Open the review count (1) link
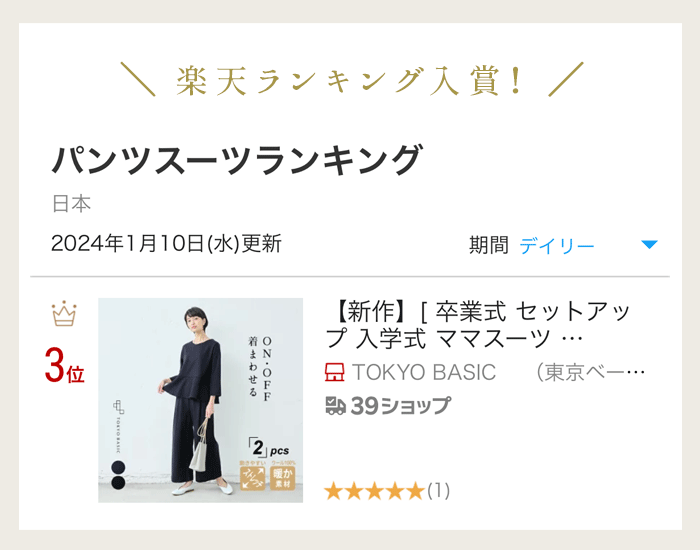The image size is (700, 550). coord(438,491)
